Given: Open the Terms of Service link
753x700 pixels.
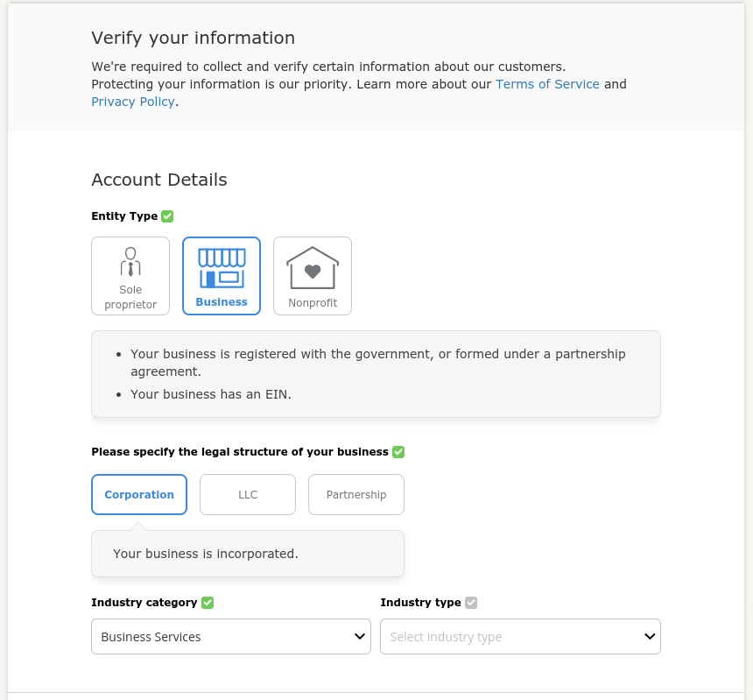Looking at the screenshot, I should coord(547,84).
